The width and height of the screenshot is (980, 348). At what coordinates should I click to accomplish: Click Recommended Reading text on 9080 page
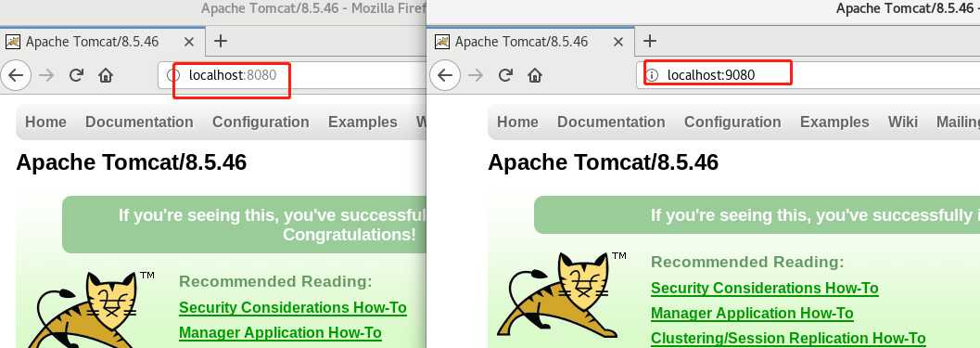point(747,262)
